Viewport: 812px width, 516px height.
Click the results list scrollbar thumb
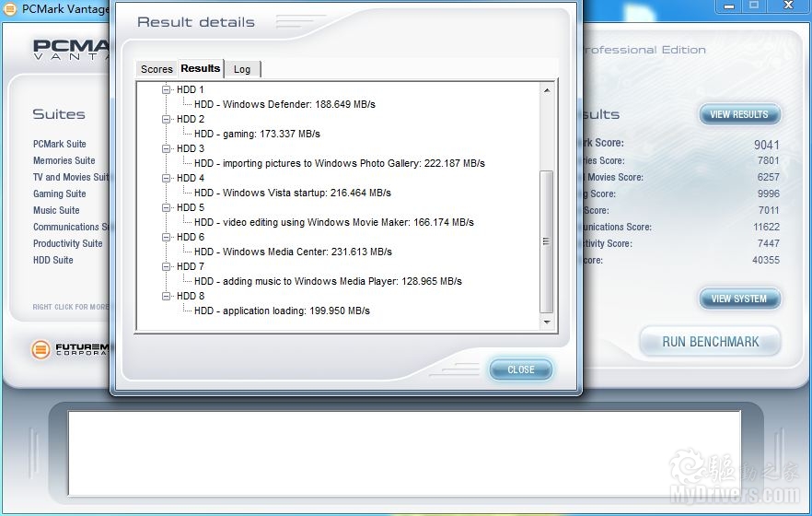tap(546, 242)
